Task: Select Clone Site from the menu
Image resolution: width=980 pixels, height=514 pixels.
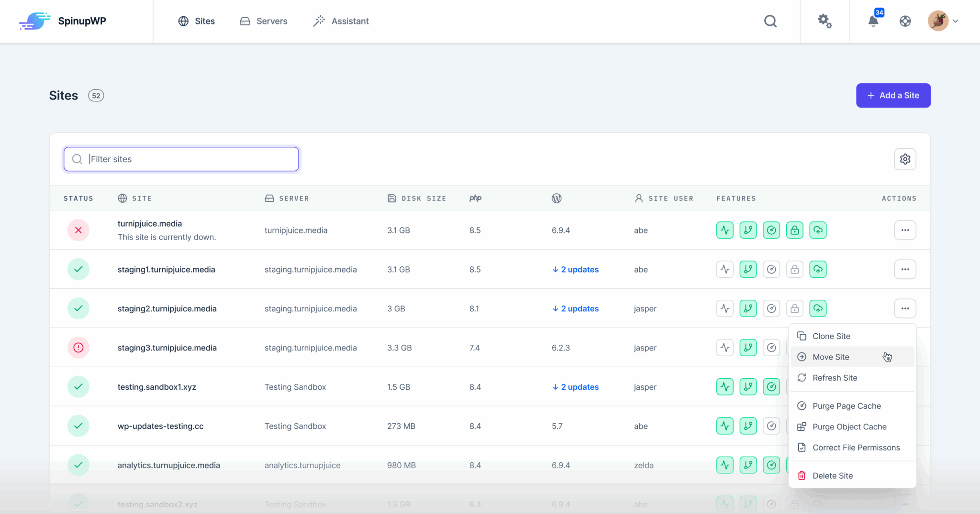Action: [x=852, y=337]
